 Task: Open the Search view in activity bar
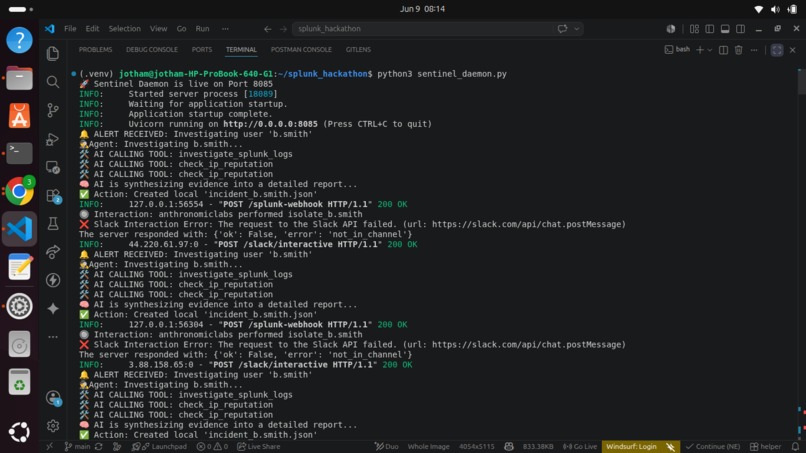coord(52,82)
